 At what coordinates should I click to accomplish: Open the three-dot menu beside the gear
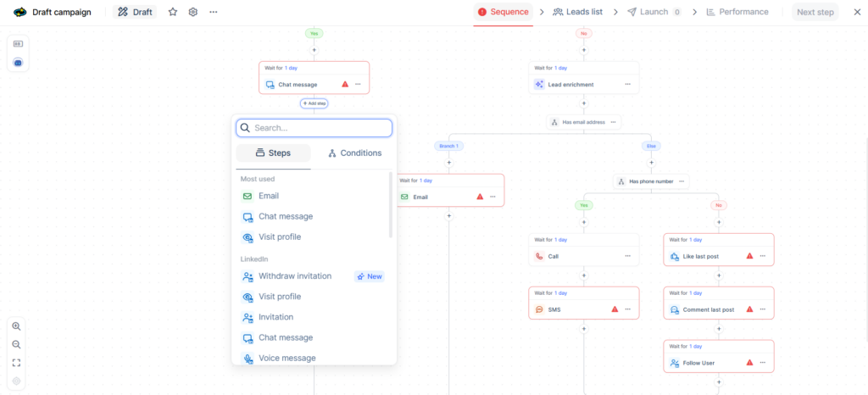[x=213, y=12]
